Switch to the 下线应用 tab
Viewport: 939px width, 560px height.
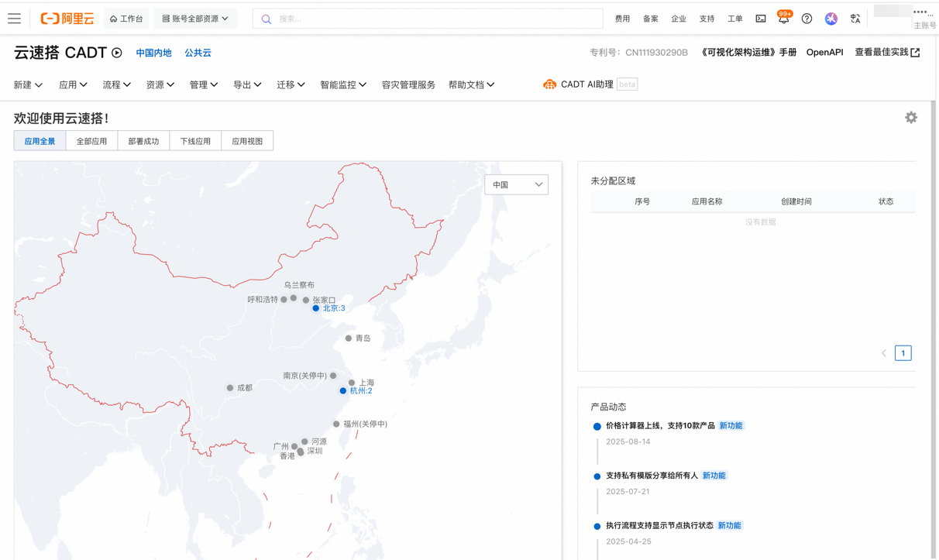[x=195, y=141]
